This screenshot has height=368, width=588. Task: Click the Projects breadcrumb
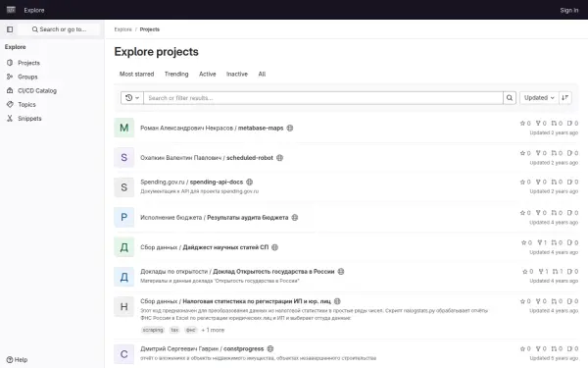(150, 29)
